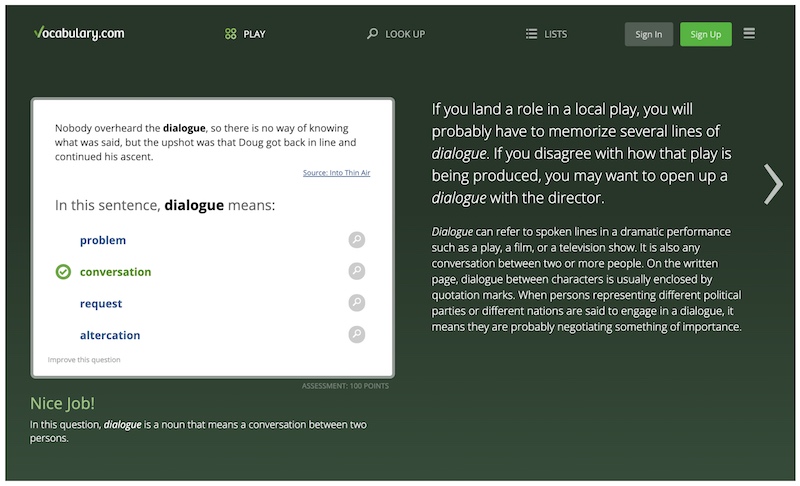Viewport: 800px width, 486px height.
Task: Open the hamburger menu icon
Action: click(749, 33)
